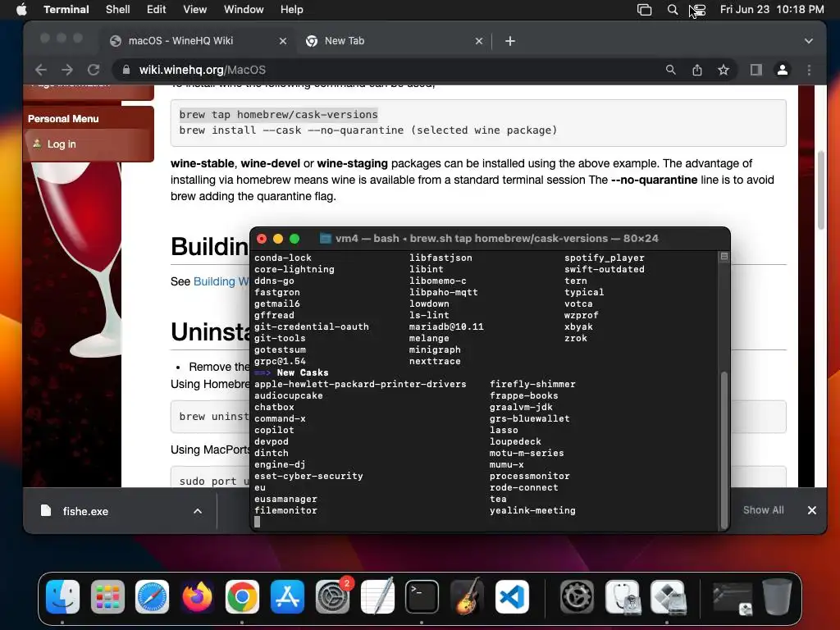Open the Terminal app menu

coord(66,10)
